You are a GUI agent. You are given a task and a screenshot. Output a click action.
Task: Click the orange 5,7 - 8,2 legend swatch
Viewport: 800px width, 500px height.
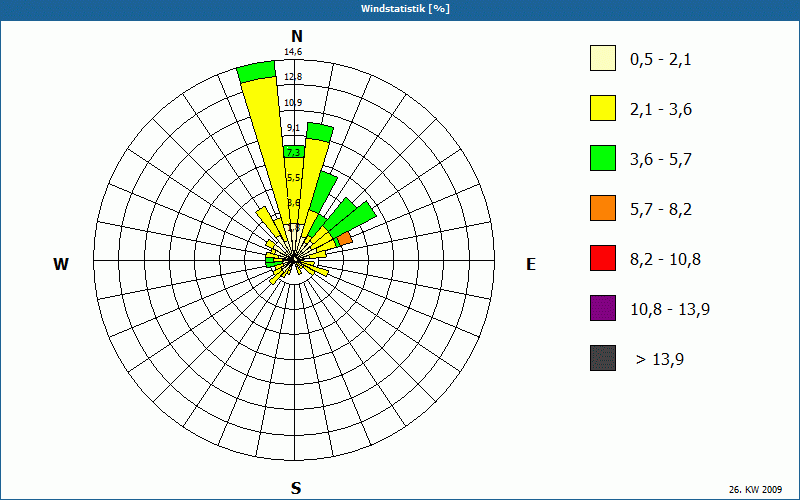click(603, 208)
